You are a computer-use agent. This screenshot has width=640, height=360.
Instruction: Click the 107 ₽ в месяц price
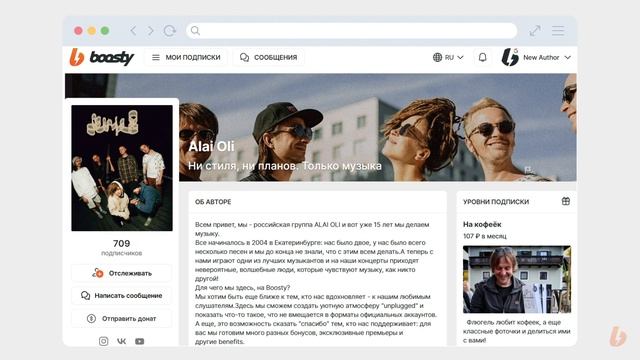click(484, 236)
